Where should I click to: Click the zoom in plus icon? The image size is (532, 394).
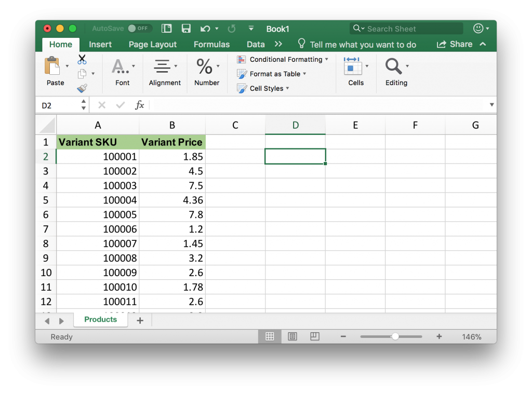click(439, 337)
